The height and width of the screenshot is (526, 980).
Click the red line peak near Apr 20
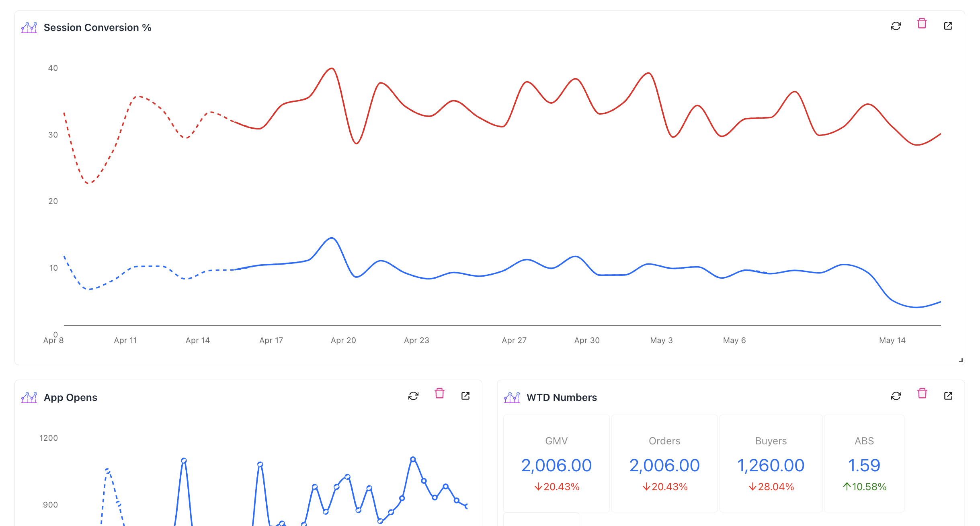[332, 69]
